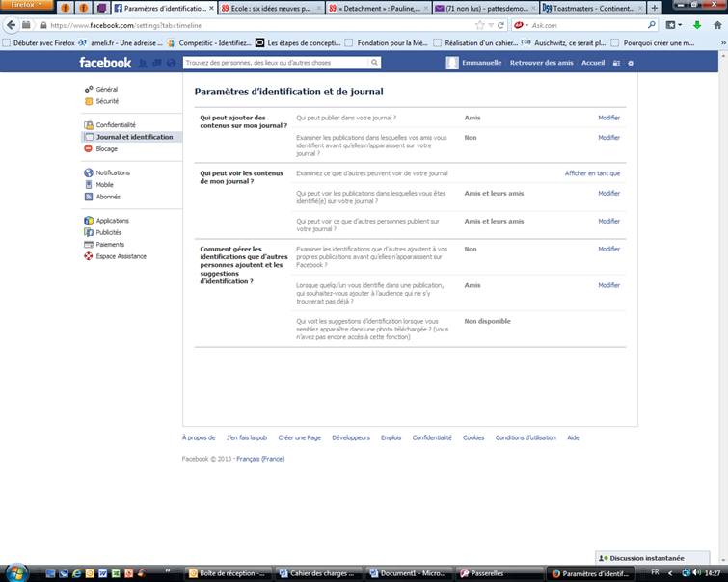Click Modifier for Lorsque quelqu'un vous identifie row

point(608,285)
